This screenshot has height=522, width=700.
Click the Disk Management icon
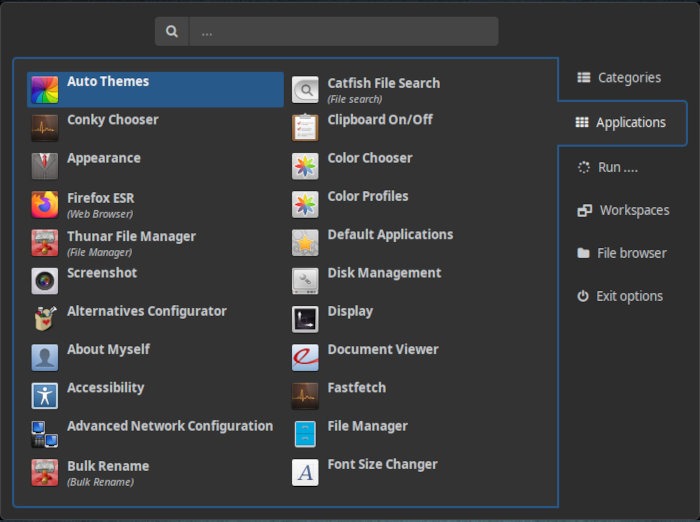point(305,281)
